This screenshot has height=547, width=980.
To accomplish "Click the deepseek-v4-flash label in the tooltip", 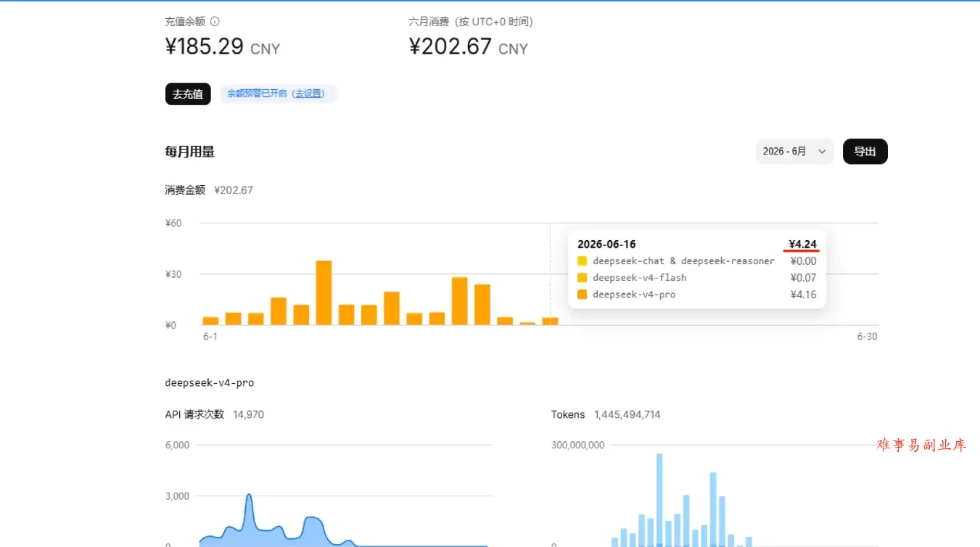I will click(640, 278).
